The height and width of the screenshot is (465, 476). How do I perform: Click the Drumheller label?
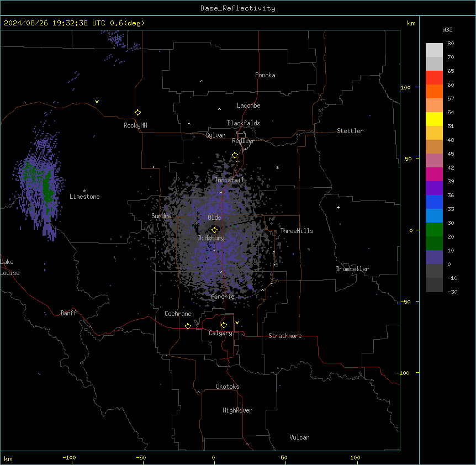click(x=352, y=269)
